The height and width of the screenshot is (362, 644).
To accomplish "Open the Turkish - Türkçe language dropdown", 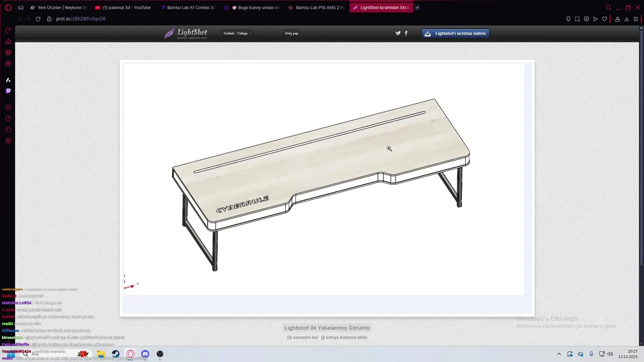I will [237, 33].
